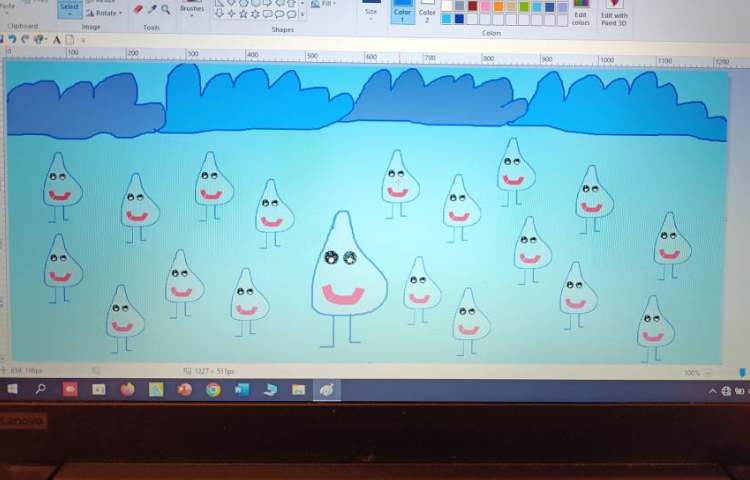
Task: Open the Brushes dropdown
Action: pyautogui.click(x=191, y=9)
